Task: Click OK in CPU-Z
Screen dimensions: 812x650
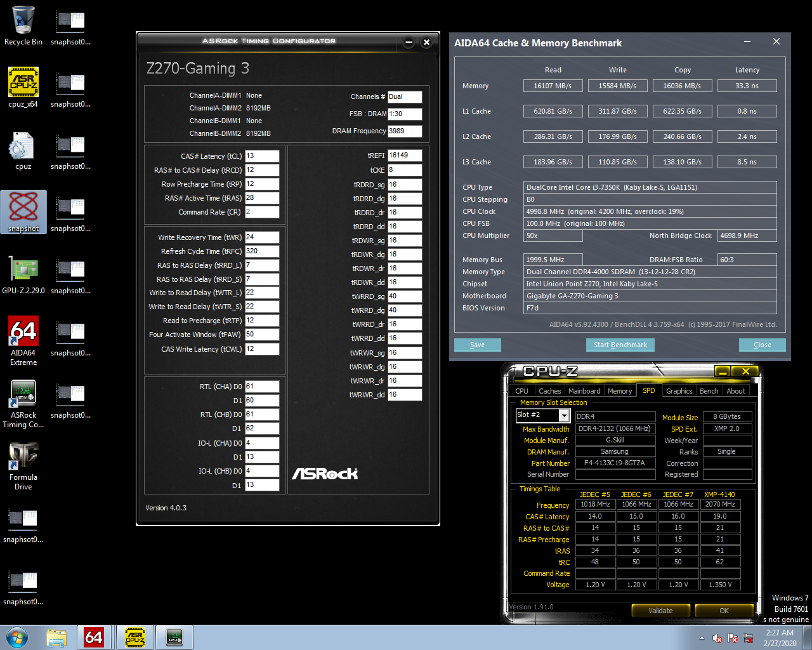Action: 724,611
